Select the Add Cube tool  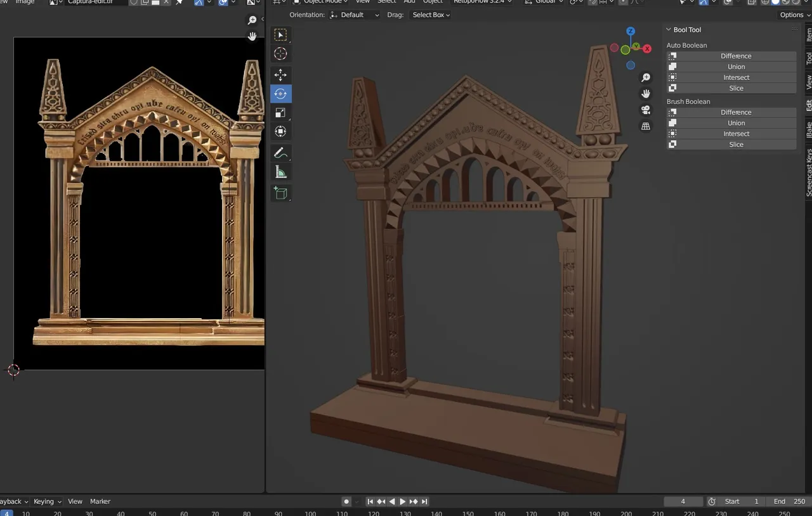tap(280, 193)
